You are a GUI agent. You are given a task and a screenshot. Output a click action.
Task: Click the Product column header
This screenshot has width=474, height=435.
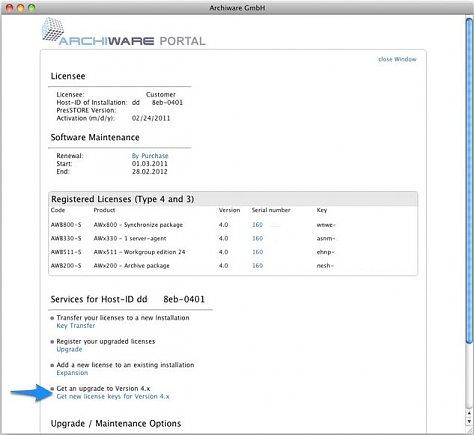coord(104,210)
